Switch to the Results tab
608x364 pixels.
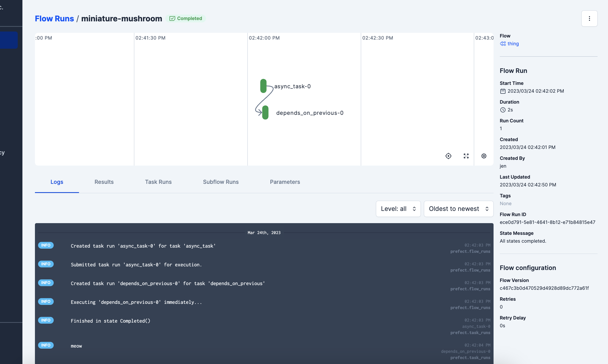pyautogui.click(x=104, y=182)
